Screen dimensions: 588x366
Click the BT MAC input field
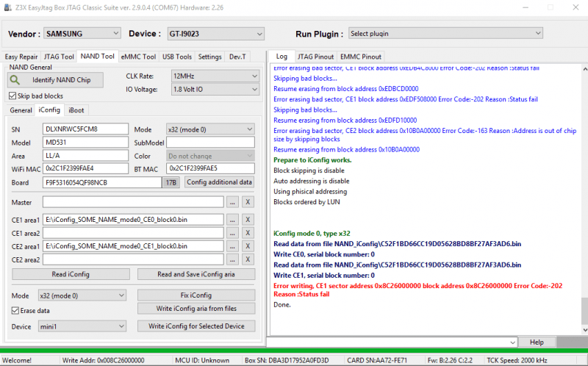pyautogui.click(x=210, y=169)
